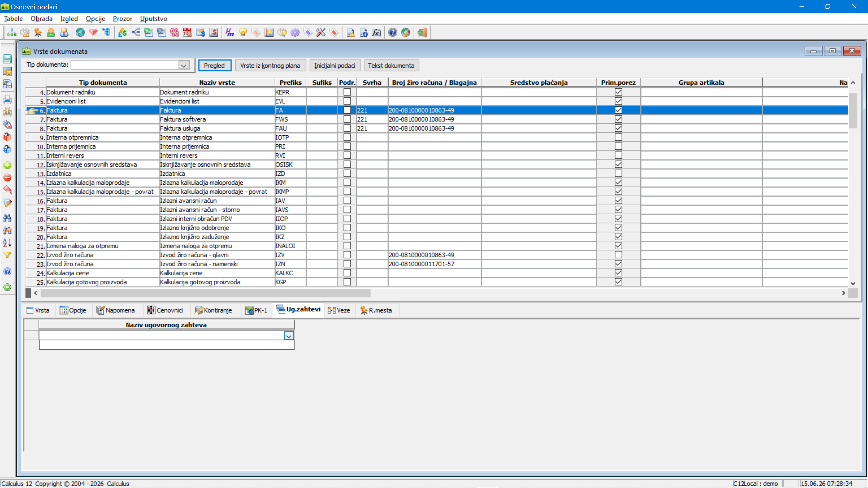Expand the Tip dokumenta combo box

(x=184, y=65)
